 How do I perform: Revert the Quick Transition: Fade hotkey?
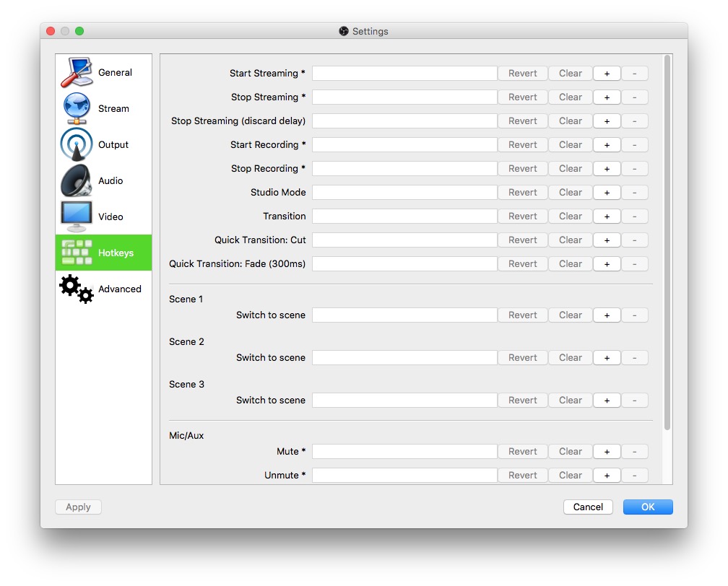click(522, 263)
